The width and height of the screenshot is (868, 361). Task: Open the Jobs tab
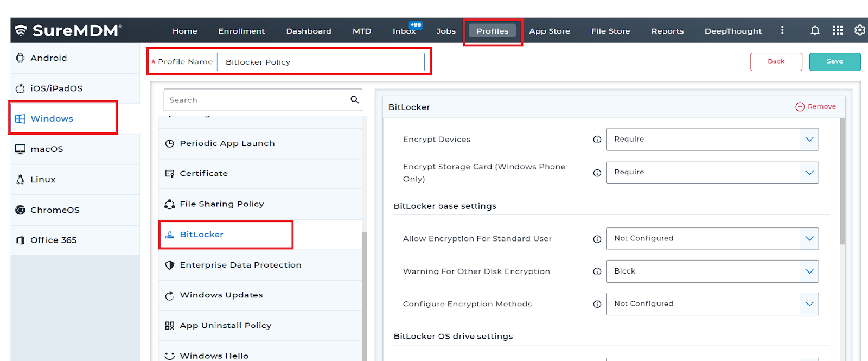tap(446, 31)
